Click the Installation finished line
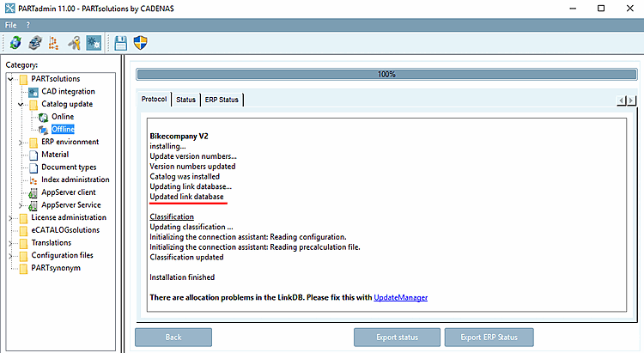 point(182,277)
